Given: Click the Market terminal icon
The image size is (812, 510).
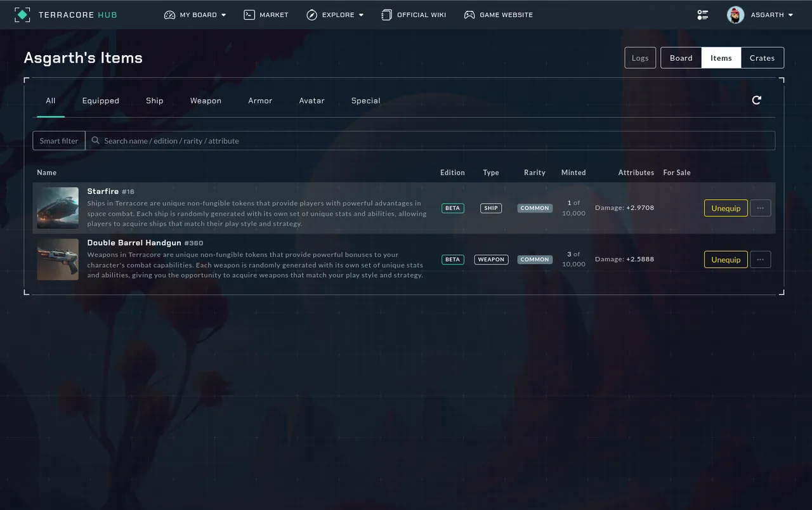Looking at the screenshot, I should [x=249, y=15].
